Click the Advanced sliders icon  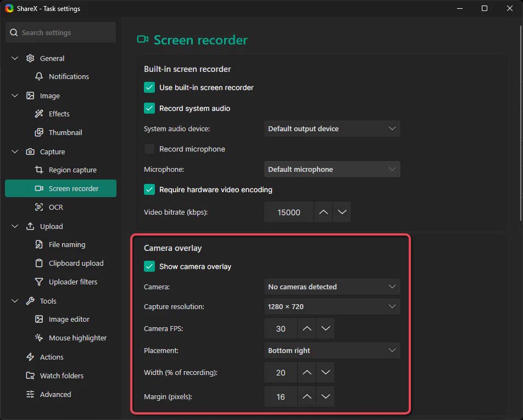coord(30,394)
